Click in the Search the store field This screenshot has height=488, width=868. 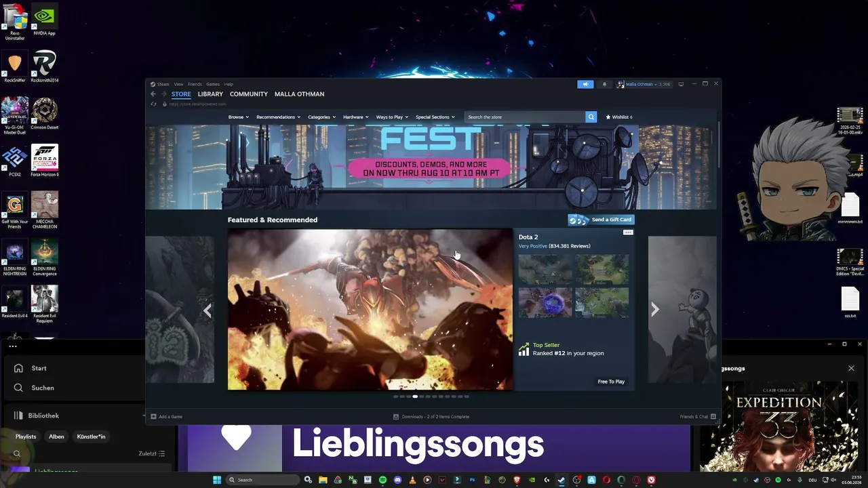pyautogui.click(x=526, y=117)
